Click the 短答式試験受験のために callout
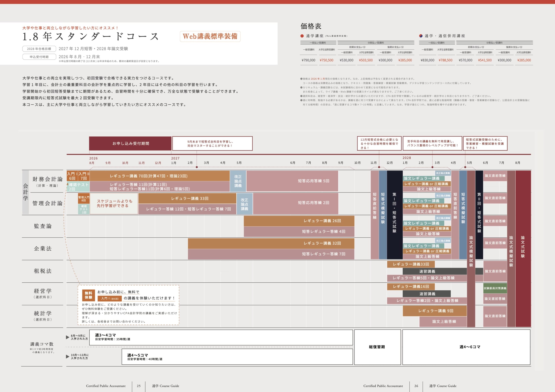The height and width of the screenshot is (392, 555). 485,143
